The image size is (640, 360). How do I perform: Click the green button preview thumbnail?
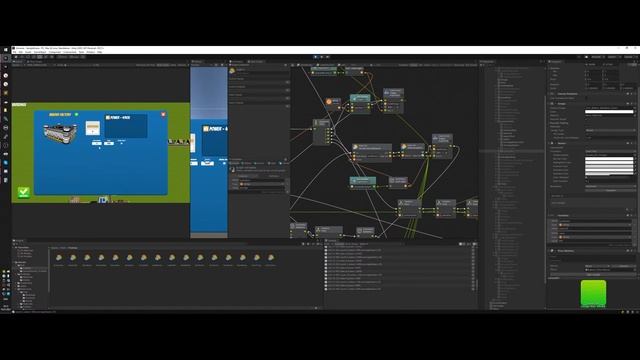pyautogui.click(x=593, y=293)
